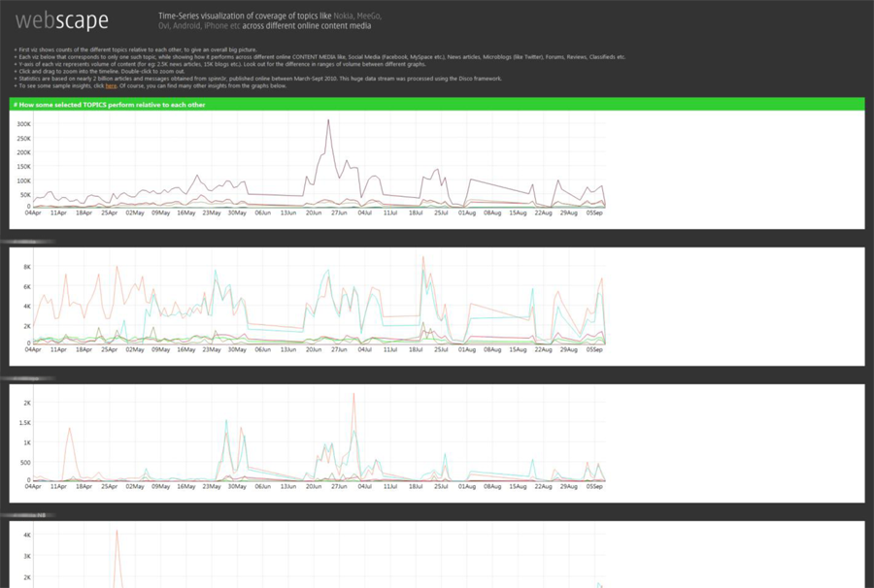Click the '100K' y-axis label
This screenshot has width=874, height=588.
click(24, 181)
